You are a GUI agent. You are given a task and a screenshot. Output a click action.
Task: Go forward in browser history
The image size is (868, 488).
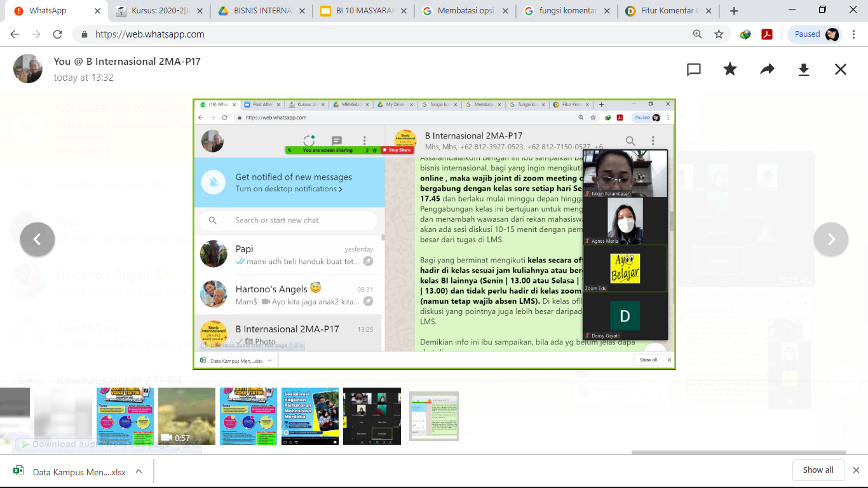[x=37, y=34]
